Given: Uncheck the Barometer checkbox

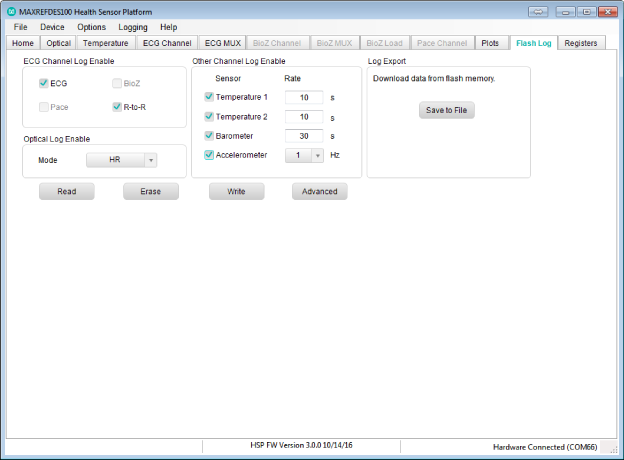Looking at the screenshot, I should point(209,136).
